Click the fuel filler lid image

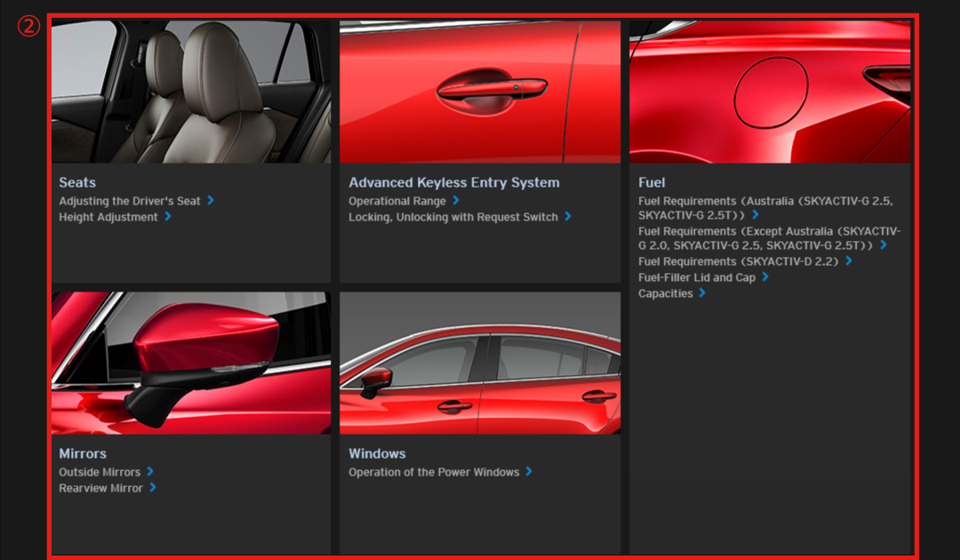(770, 92)
